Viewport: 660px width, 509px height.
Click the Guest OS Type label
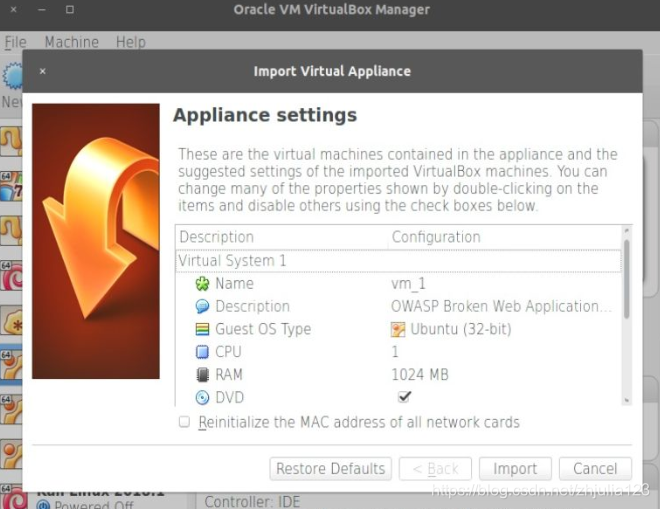point(263,329)
